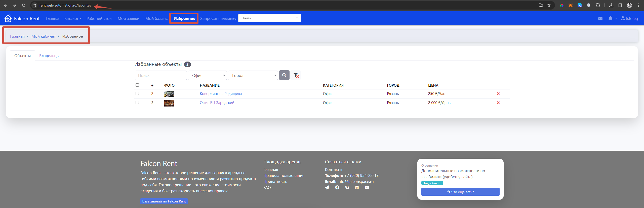Open the Город filter dropdown
The image size is (644, 208).
point(253,75)
